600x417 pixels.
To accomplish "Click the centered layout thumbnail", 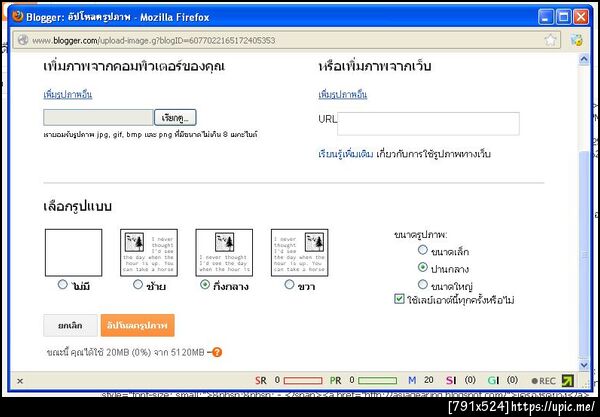I will [224, 252].
